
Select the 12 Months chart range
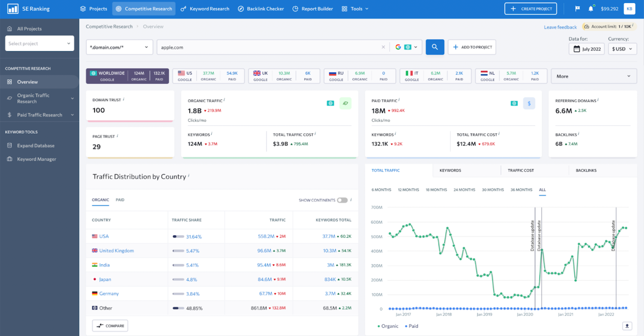(x=408, y=190)
